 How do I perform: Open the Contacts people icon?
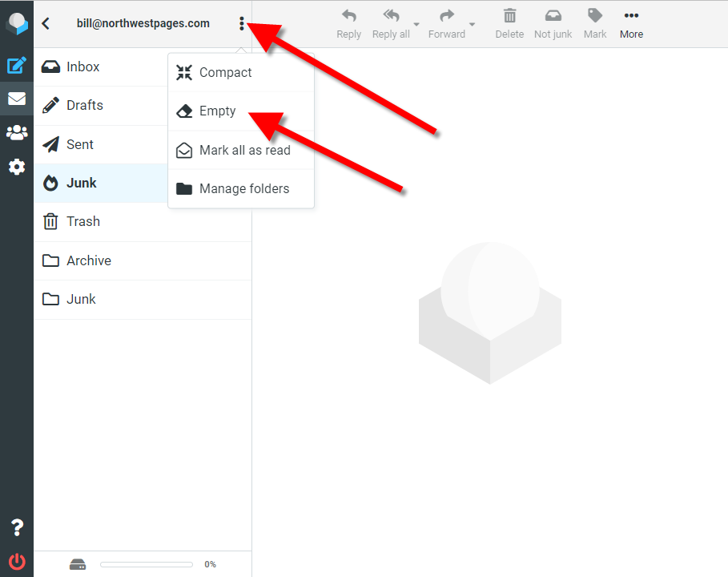[17, 132]
